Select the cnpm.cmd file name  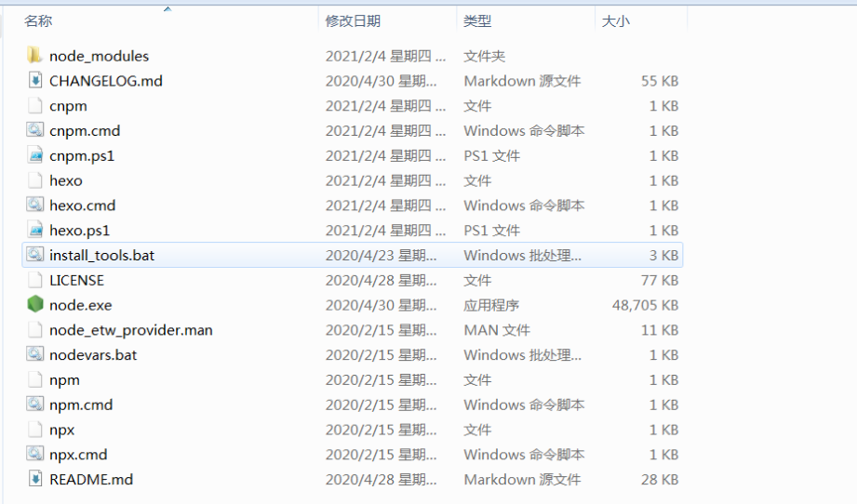(85, 131)
